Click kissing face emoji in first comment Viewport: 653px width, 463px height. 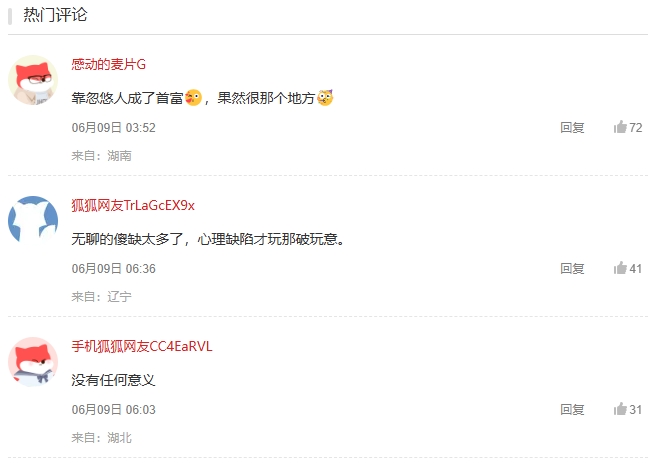(x=193, y=98)
